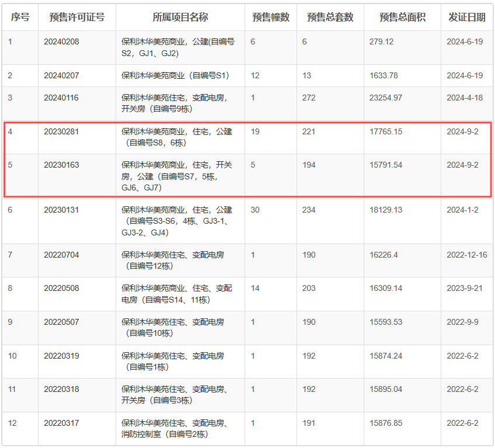Click total area value 279.12

381,41
